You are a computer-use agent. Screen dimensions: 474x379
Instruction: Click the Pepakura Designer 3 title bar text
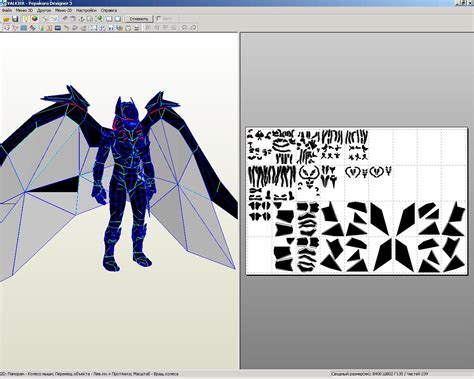click(39, 3)
